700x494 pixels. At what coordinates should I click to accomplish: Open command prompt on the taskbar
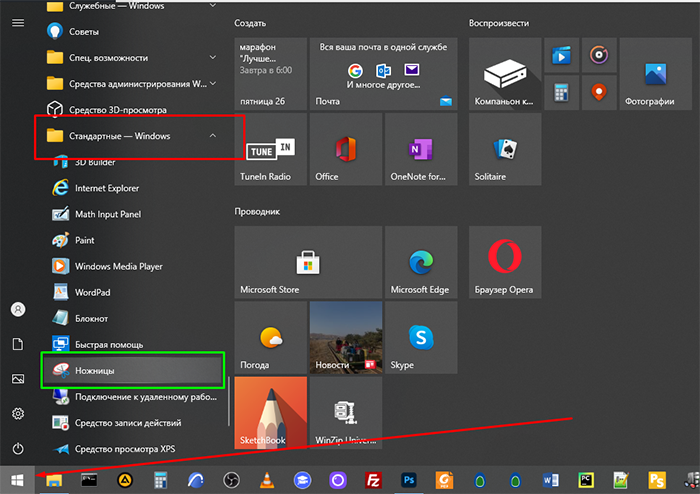tap(89, 480)
